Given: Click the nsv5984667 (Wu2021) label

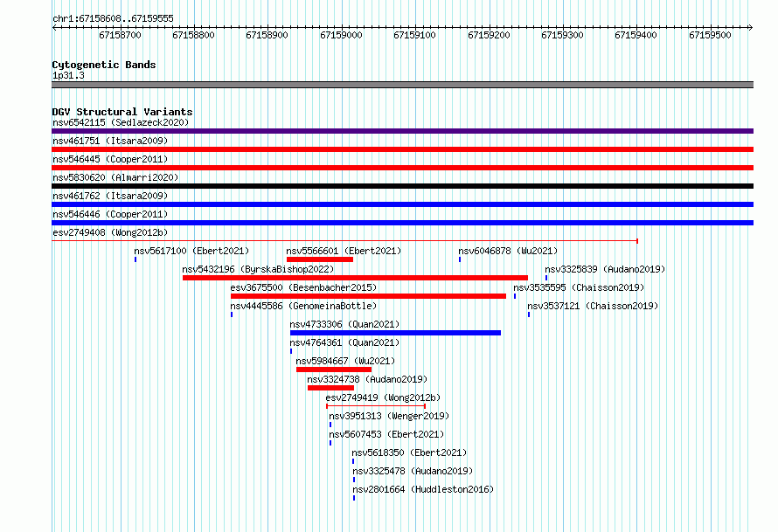Looking at the screenshot, I should (x=345, y=361).
